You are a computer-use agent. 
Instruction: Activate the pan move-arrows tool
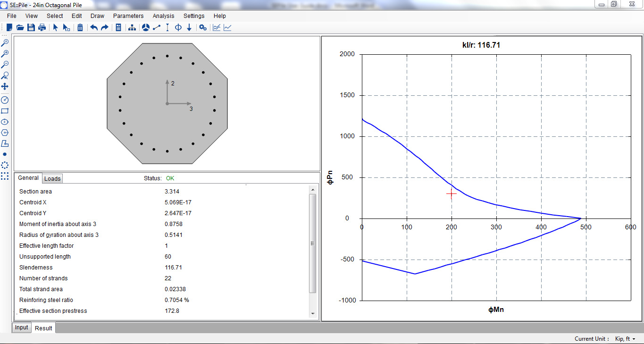coord(5,86)
